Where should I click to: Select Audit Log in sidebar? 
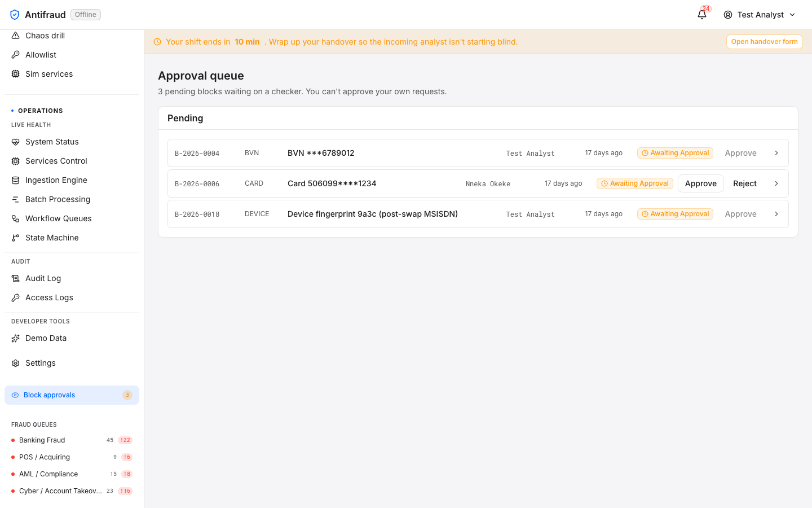click(x=72, y=278)
